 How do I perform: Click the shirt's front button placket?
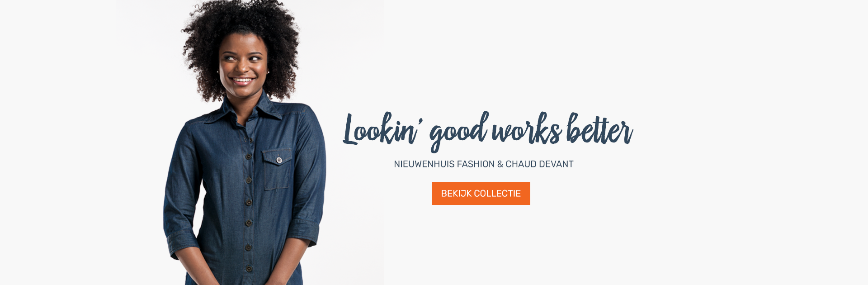point(248,204)
